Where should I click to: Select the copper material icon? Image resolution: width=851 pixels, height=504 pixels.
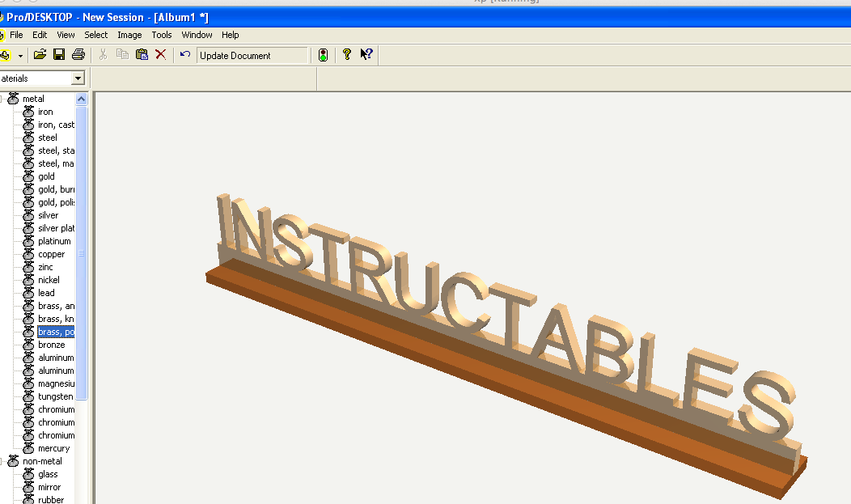point(29,255)
